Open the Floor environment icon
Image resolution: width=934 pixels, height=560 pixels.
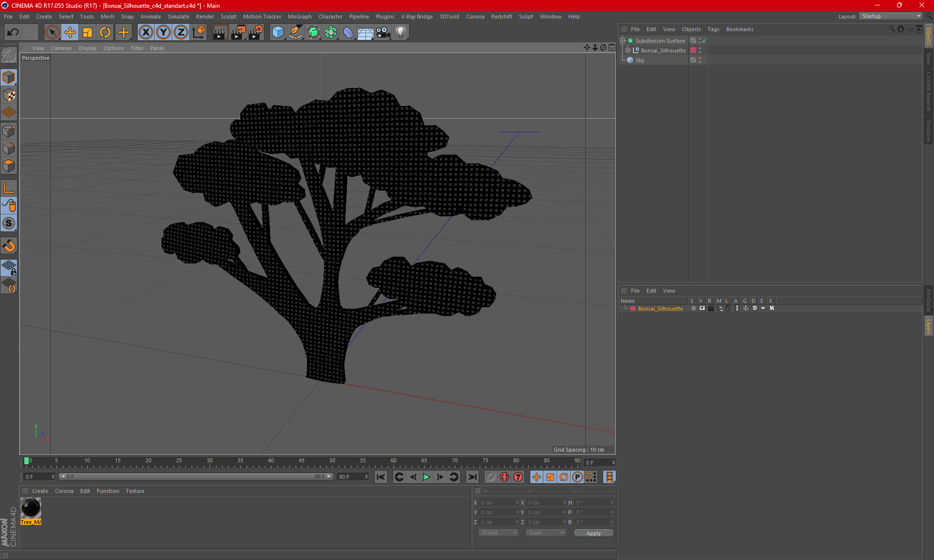tap(366, 33)
